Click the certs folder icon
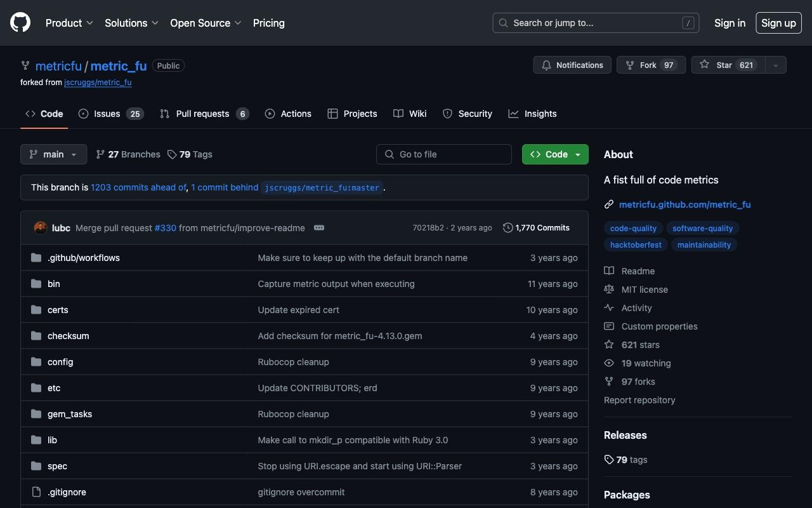Screen dimensions: 812x508 (36, 310)
